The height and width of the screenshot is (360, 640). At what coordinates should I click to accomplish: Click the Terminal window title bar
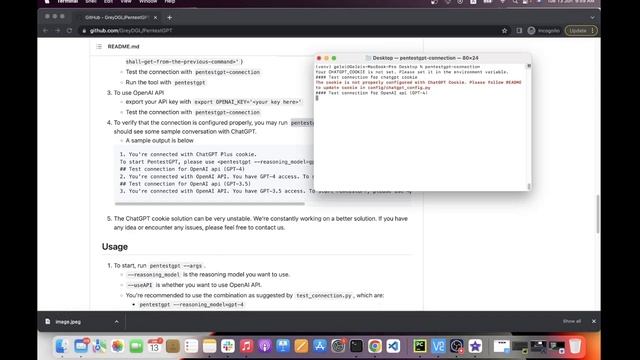pyautogui.click(x=423, y=58)
